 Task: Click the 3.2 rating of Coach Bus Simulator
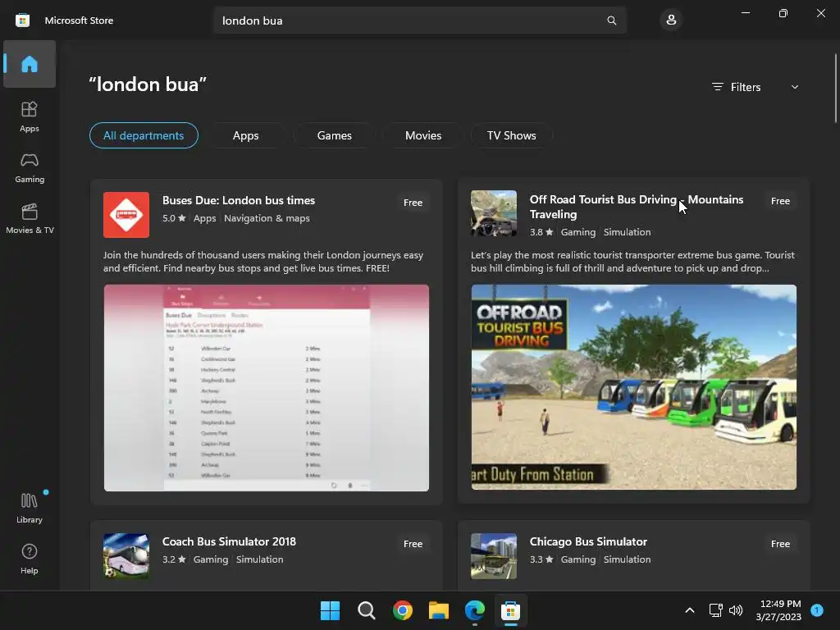click(174, 559)
